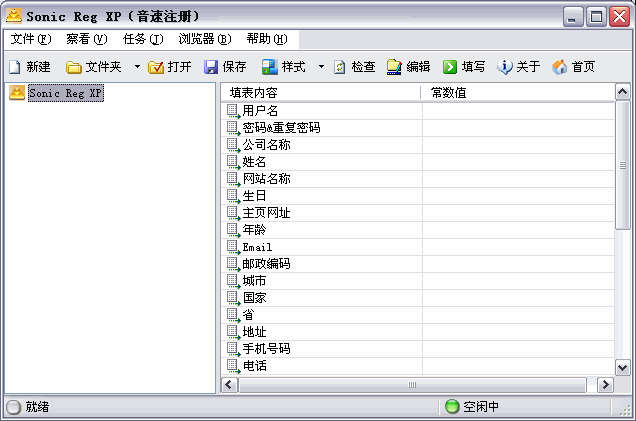This screenshot has height=421, width=636.
Task: Click the 打开 (Open) toolbar icon
Action: coord(156,67)
